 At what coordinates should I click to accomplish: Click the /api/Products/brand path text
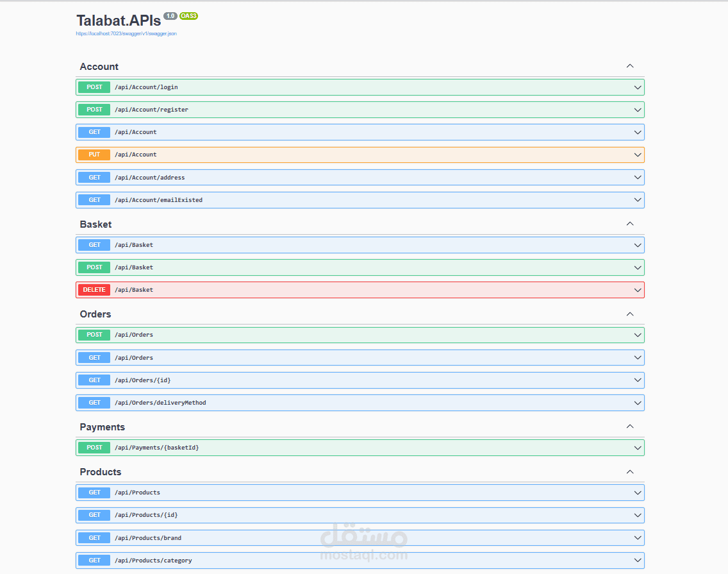(147, 537)
